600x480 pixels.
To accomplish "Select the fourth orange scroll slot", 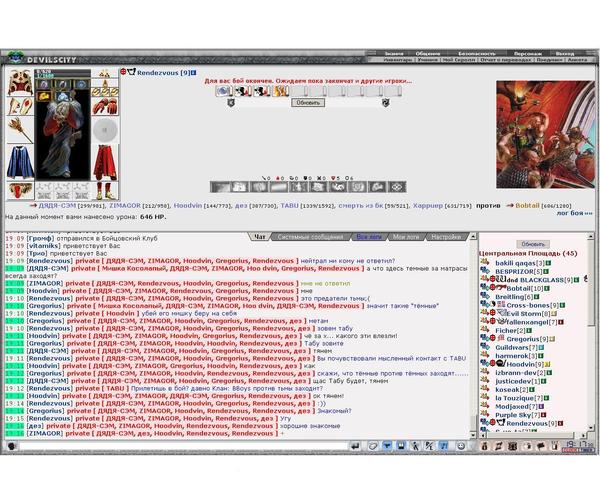I will tap(280, 91).
